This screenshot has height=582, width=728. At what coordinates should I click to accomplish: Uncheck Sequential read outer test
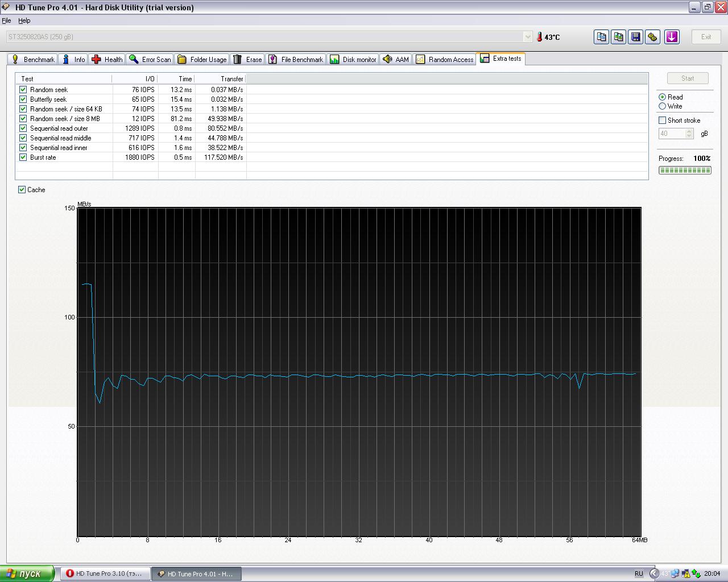click(x=23, y=128)
